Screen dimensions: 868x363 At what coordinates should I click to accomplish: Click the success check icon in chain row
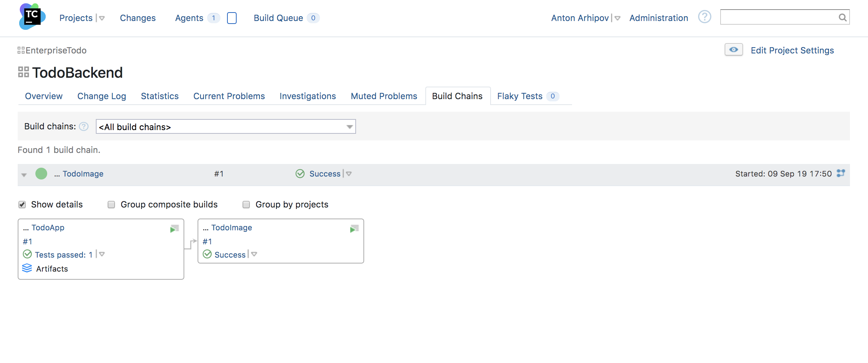point(300,174)
